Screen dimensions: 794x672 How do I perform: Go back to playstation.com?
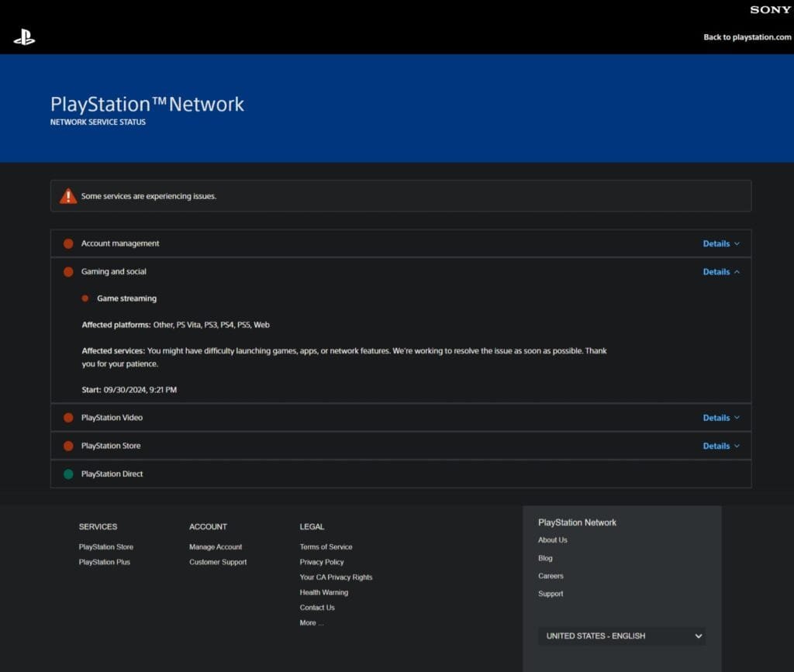[747, 37]
